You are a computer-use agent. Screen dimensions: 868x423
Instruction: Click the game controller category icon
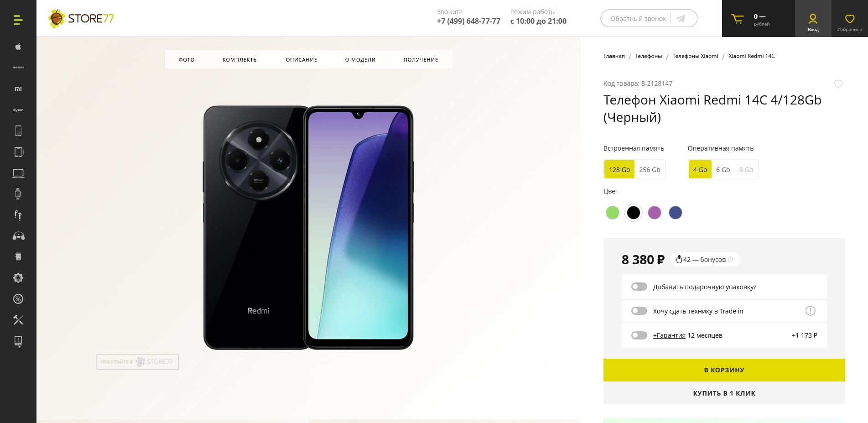pyautogui.click(x=18, y=236)
